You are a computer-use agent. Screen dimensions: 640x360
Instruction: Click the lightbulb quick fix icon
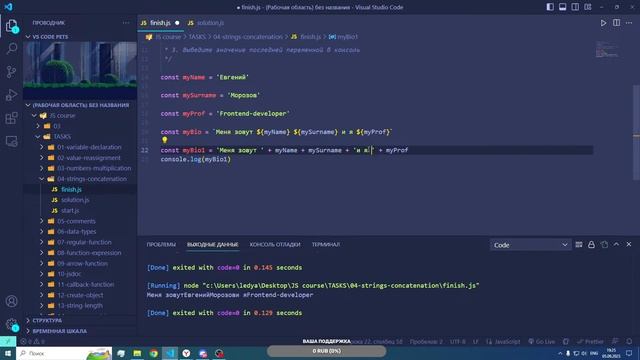164,140
